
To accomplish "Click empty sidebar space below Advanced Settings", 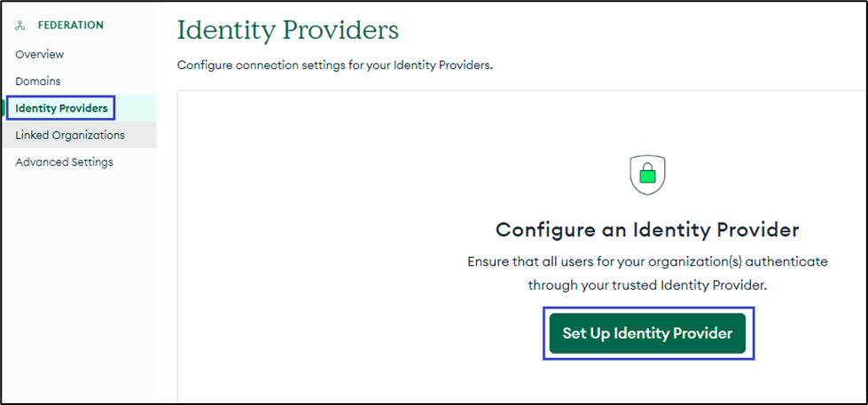I will 78,284.
